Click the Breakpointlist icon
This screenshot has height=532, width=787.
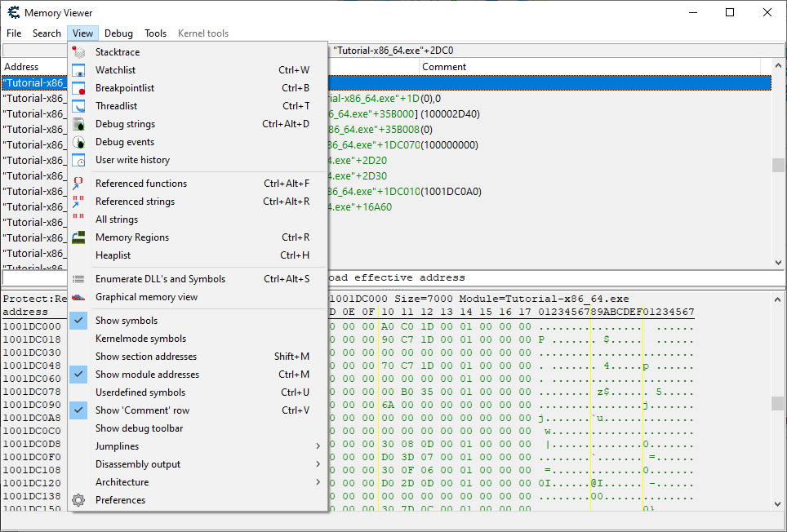click(79, 88)
